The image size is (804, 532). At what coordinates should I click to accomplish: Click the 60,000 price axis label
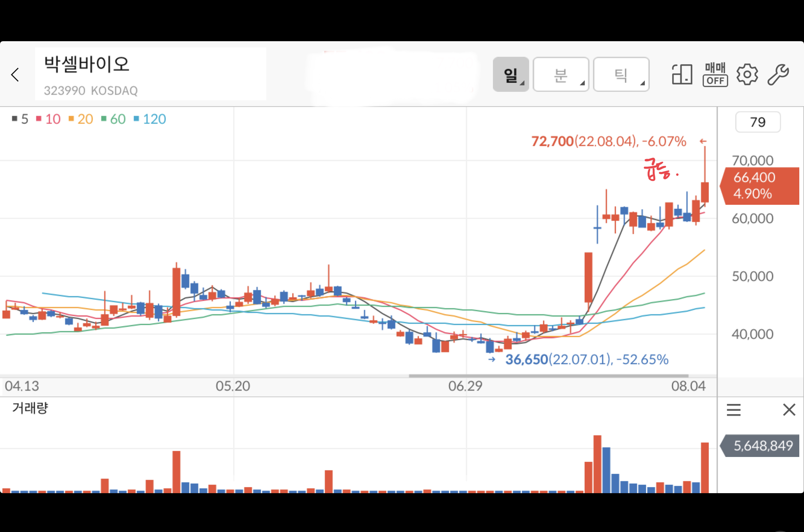752,219
